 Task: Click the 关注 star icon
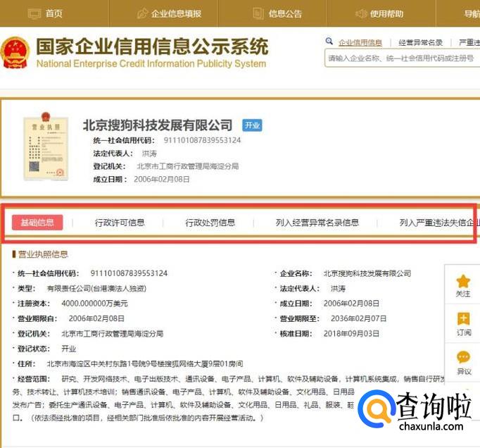463,281
